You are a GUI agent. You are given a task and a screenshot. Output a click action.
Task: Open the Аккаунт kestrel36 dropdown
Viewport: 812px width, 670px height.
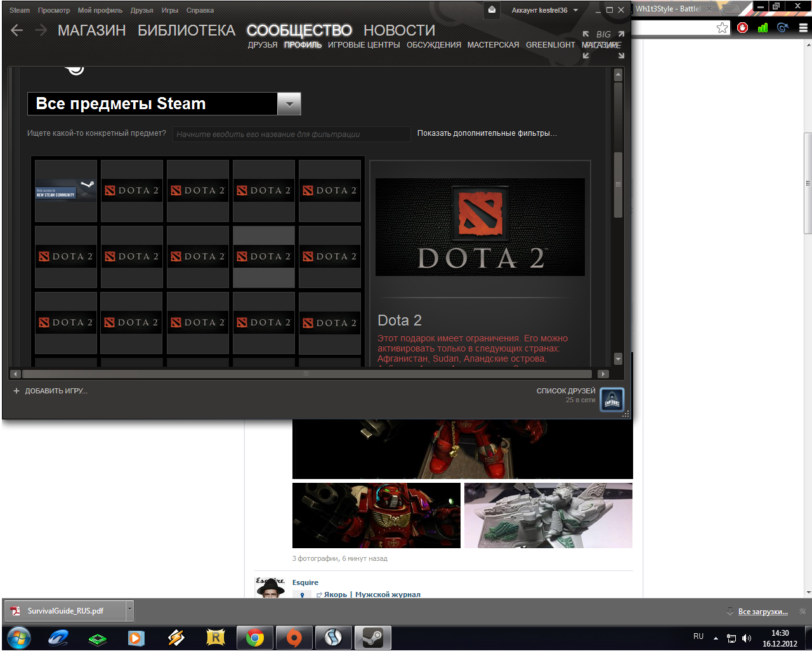(x=545, y=10)
